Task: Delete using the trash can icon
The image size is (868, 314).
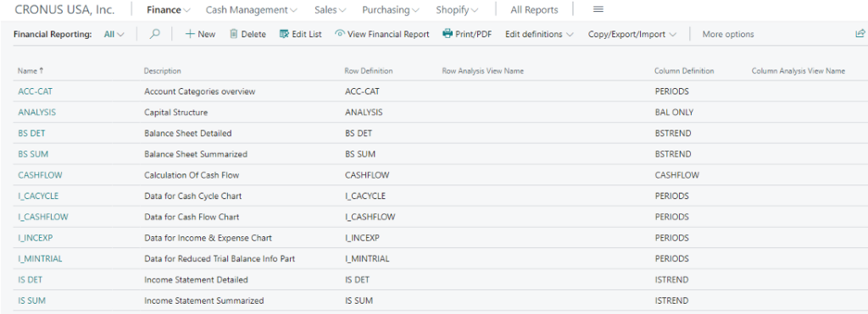Action: [x=234, y=34]
